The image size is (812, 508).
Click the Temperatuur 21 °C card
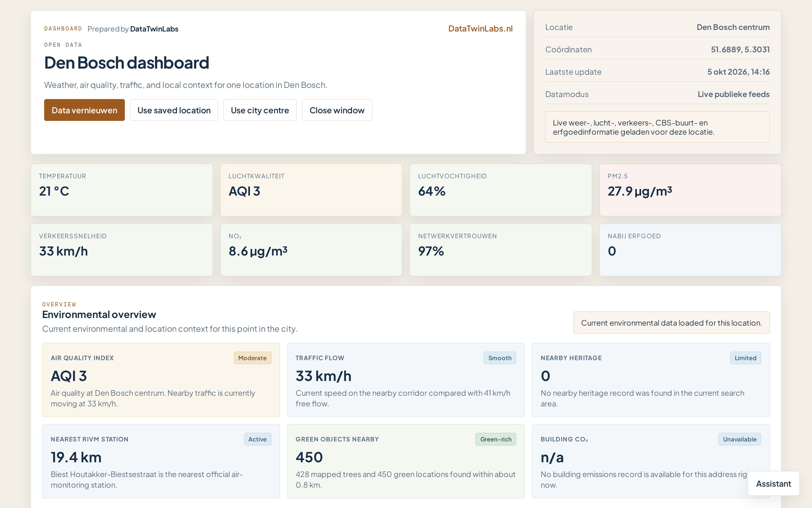pyautogui.click(x=122, y=190)
